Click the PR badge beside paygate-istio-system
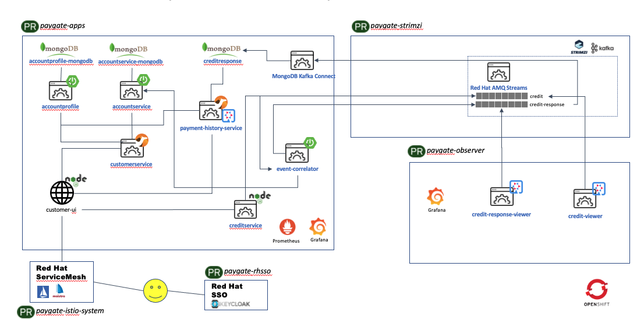The width and height of the screenshot is (644, 319). (x=26, y=311)
